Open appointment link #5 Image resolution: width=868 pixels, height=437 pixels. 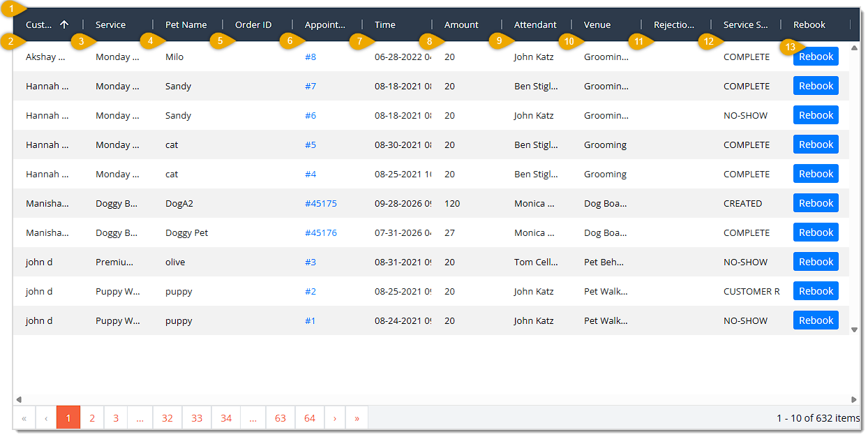tap(310, 145)
